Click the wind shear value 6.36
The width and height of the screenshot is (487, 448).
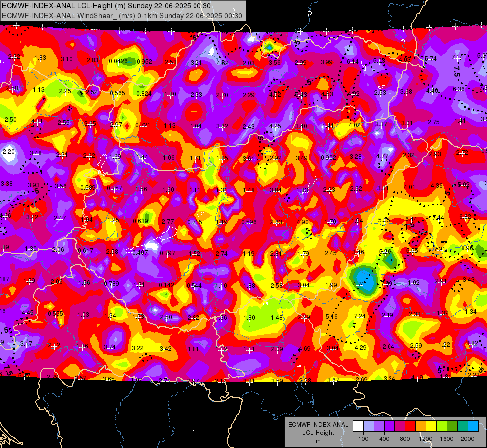[x=459, y=89]
